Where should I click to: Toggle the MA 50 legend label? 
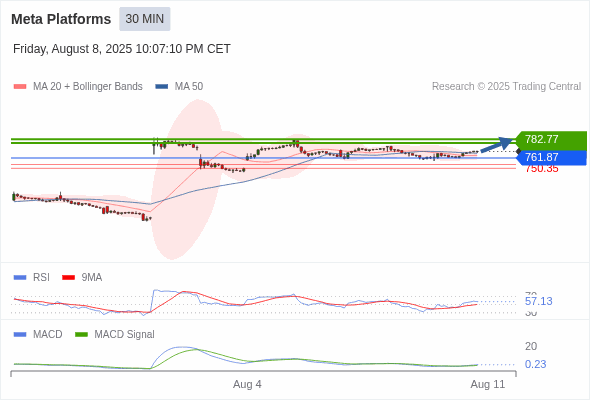click(x=189, y=87)
